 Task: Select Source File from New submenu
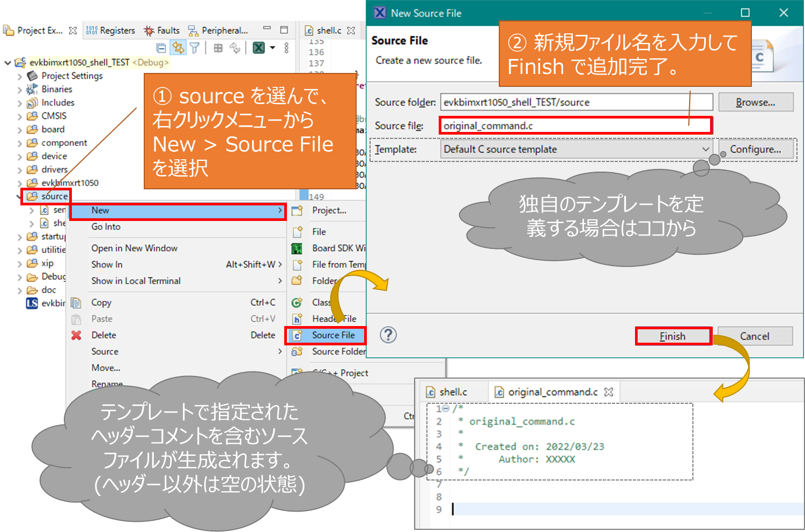point(333,335)
